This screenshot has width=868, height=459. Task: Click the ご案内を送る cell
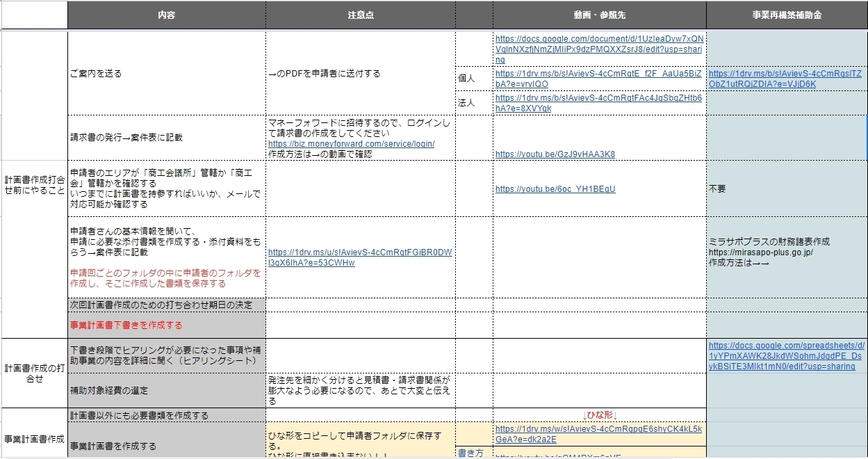[x=167, y=73]
